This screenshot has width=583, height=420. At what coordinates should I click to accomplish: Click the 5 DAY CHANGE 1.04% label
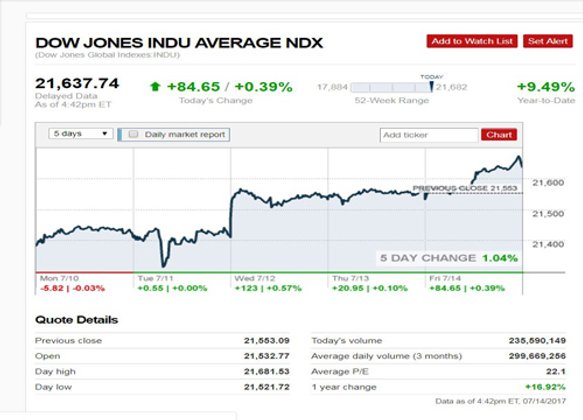[x=449, y=258]
